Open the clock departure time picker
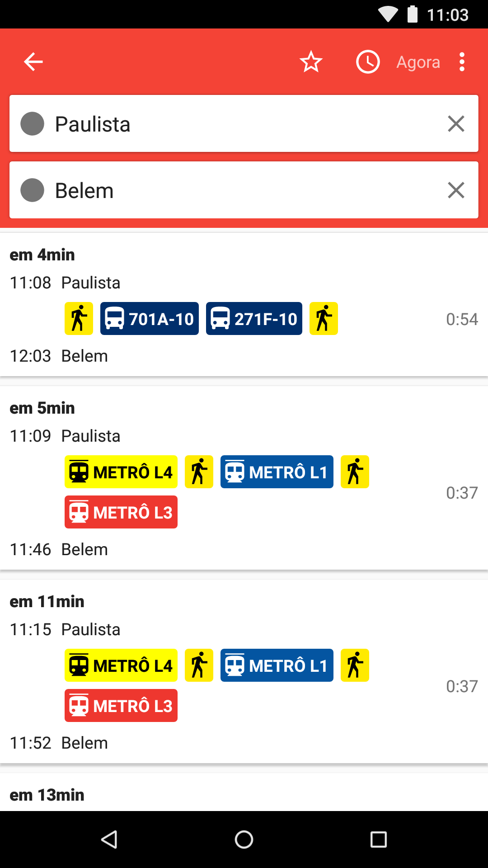Viewport: 488px width, 868px height. click(x=368, y=62)
